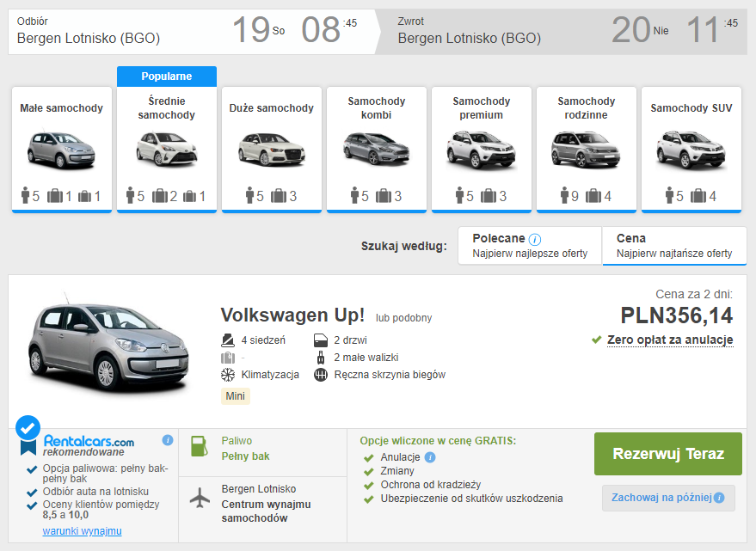Click the Mini car class tag
756x551 pixels.
(x=236, y=396)
